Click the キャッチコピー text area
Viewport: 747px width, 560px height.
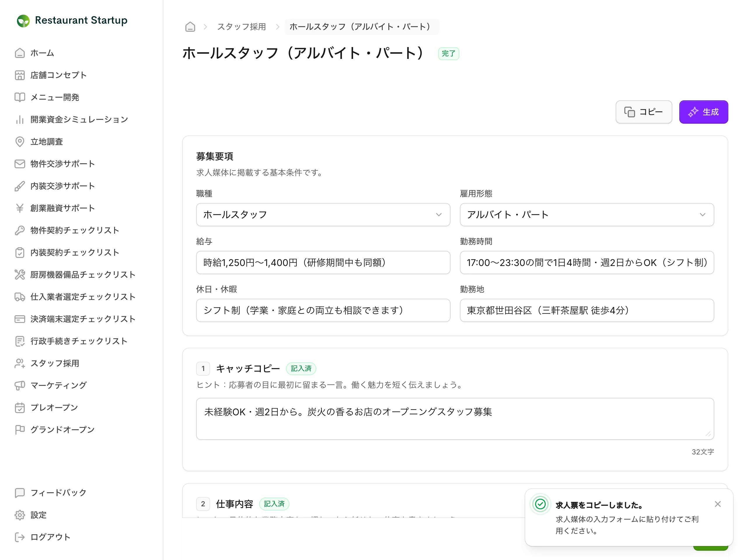click(455, 419)
